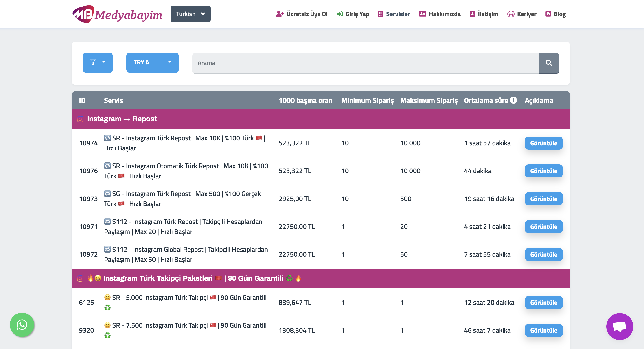This screenshot has width=644, height=349.
Task: Click SG - Instagram Türk Repost service name
Action: [182, 199]
